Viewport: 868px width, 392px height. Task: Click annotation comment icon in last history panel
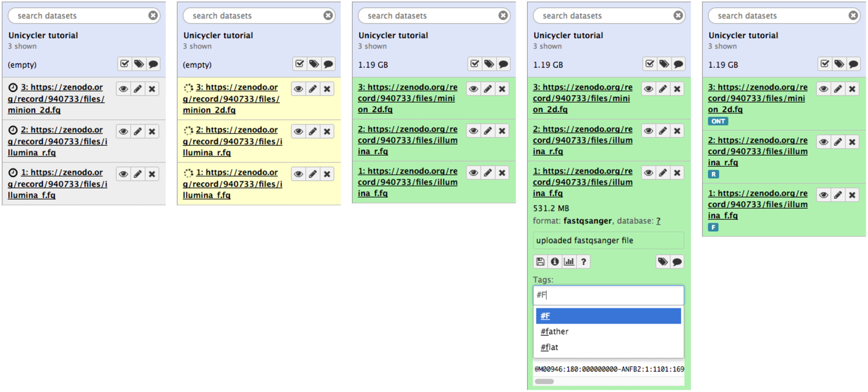point(853,64)
